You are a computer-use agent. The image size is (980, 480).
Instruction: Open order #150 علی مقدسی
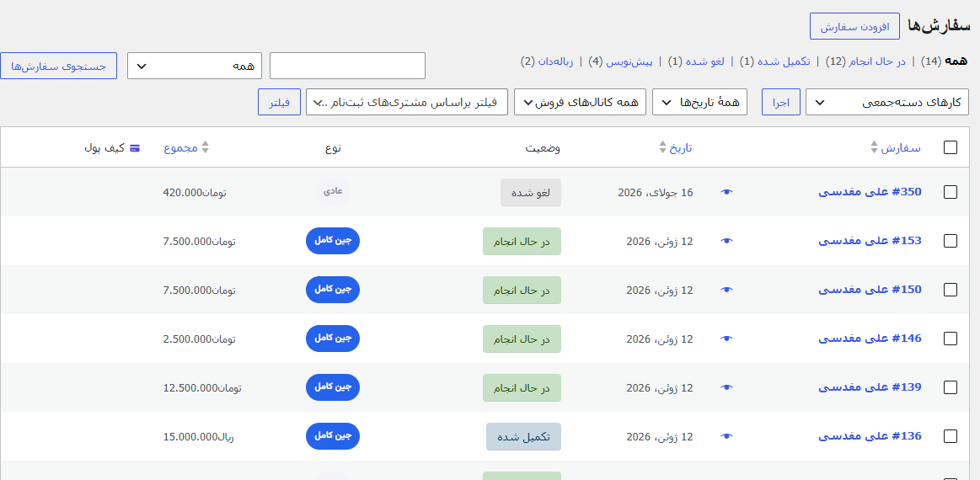(870, 290)
